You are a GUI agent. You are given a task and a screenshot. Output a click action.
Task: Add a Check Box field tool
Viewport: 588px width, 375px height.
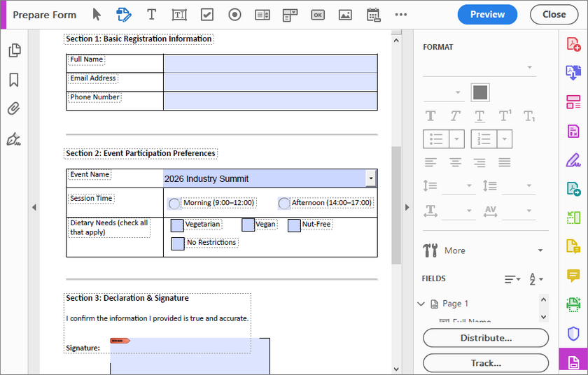(x=207, y=15)
